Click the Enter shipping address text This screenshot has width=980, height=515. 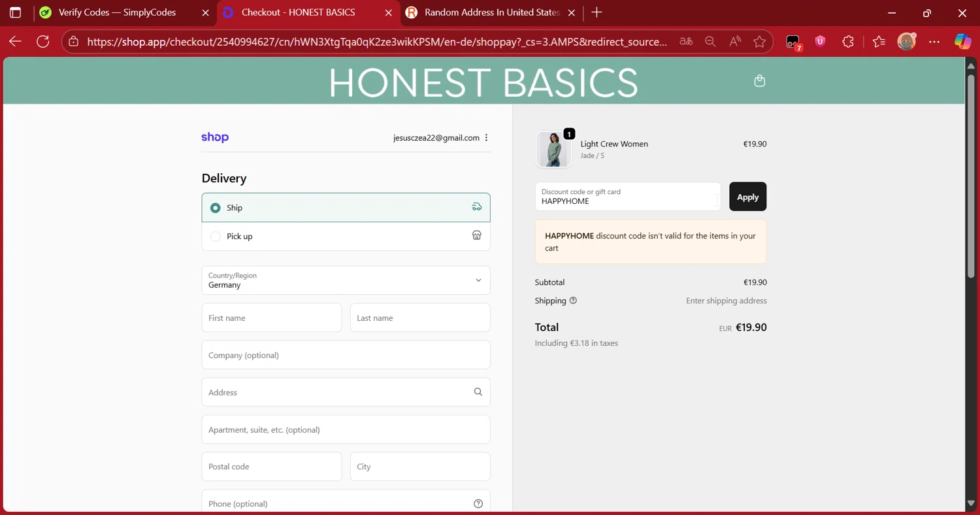(x=727, y=301)
